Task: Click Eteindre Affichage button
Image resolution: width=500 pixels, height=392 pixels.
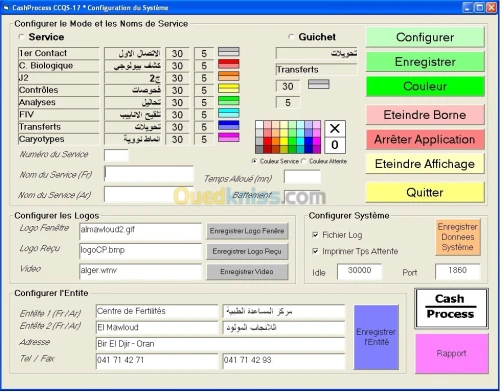Action: [x=425, y=164]
